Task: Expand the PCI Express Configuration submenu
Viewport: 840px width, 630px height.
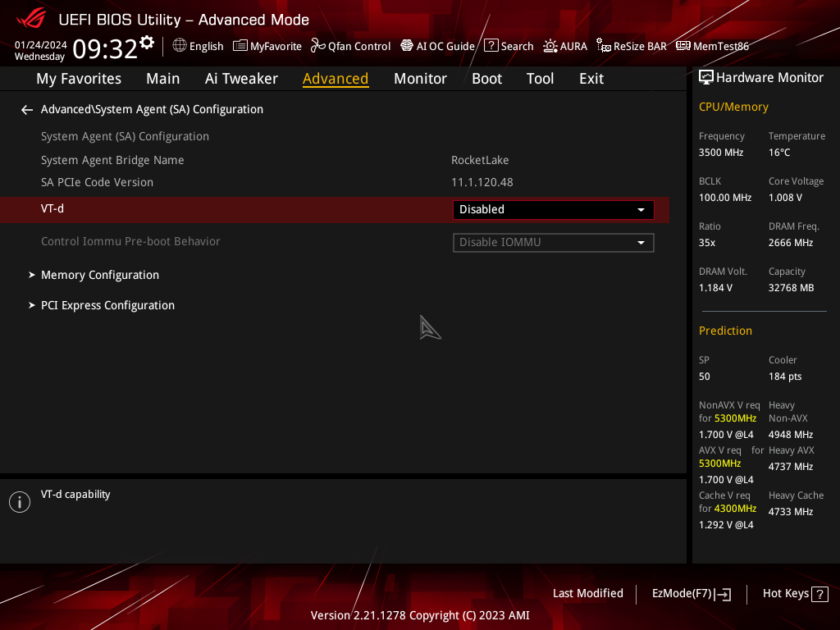Action: tap(107, 305)
